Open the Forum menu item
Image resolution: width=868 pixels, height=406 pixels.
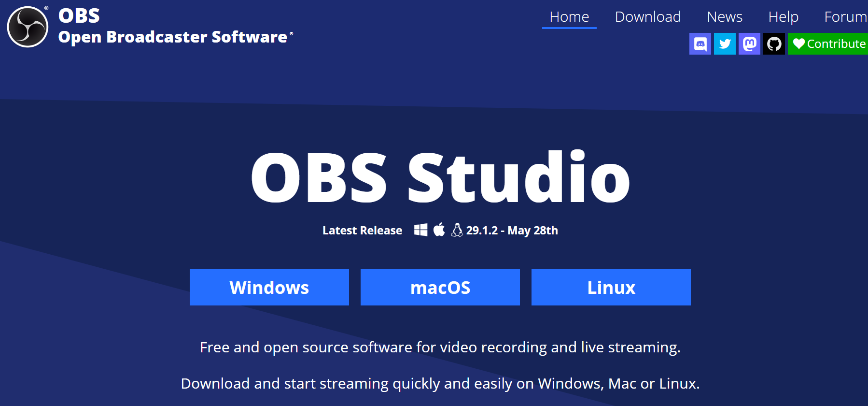pos(845,17)
